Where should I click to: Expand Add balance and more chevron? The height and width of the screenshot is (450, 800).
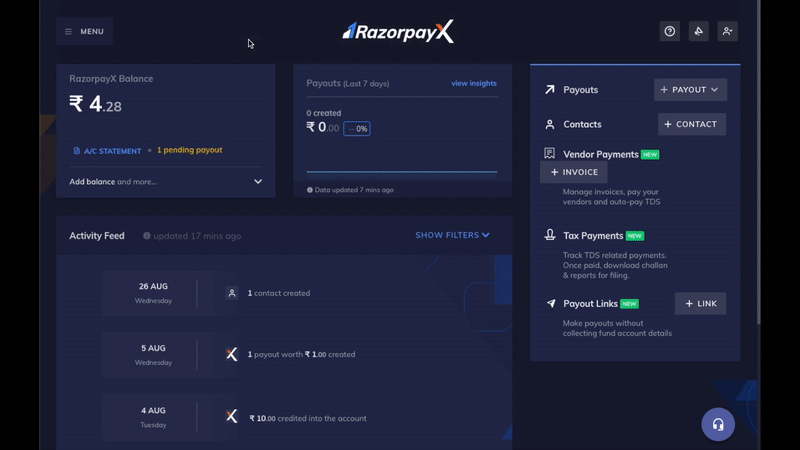coord(258,182)
